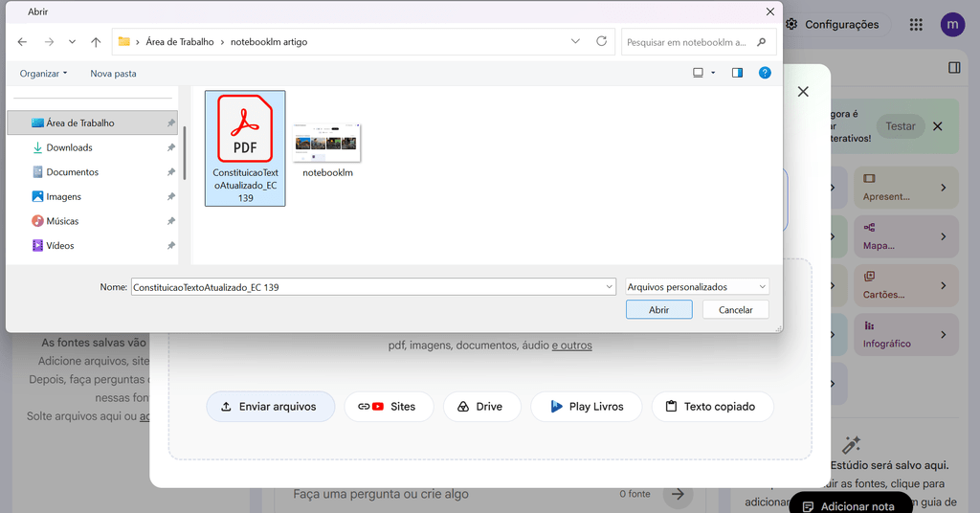Dismiss the Testar banner with X
This screenshot has width=980, height=513.
click(938, 126)
